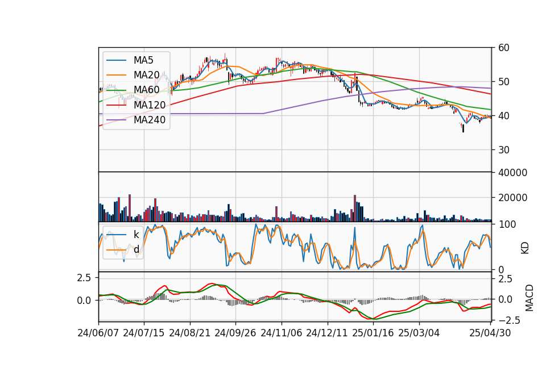Select the date label '24/09/26'
The width and height of the screenshot is (546, 392).
tap(235, 333)
